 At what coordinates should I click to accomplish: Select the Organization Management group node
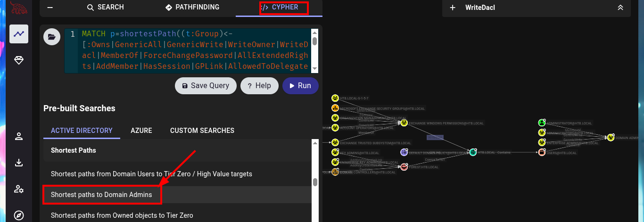tap(335, 118)
